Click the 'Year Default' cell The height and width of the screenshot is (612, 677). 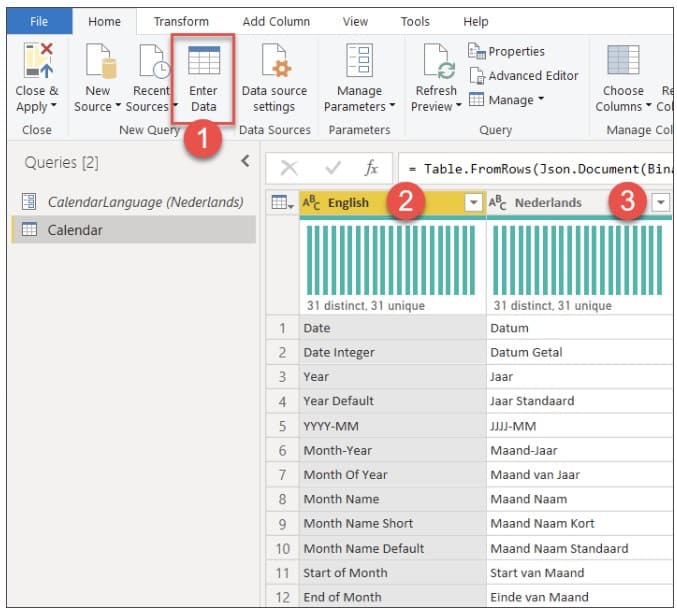(x=393, y=401)
